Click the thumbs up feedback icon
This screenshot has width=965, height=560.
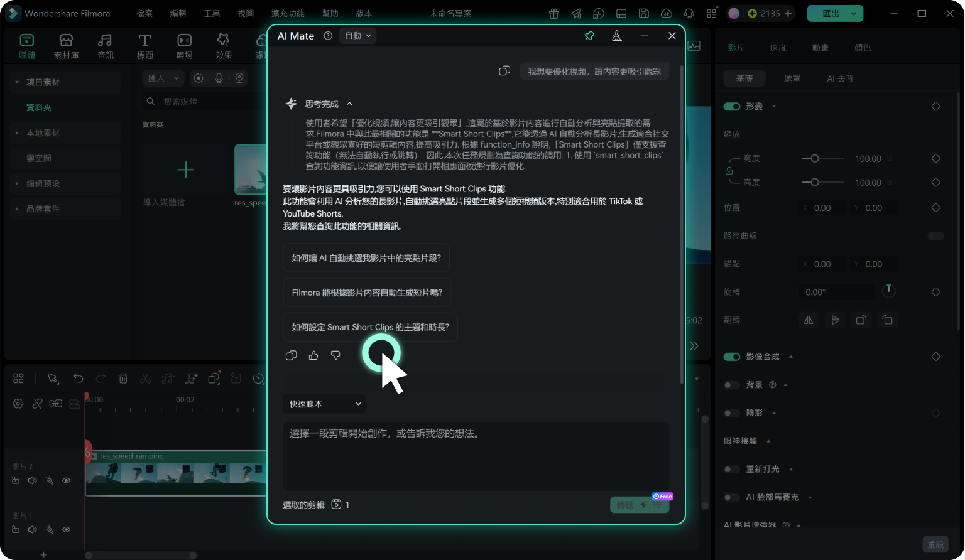[x=313, y=355]
